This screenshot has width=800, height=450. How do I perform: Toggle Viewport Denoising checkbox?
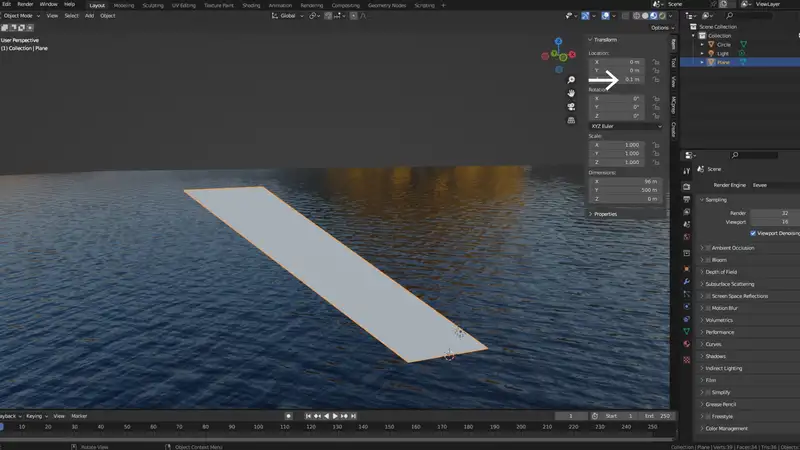(x=753, y=232)
